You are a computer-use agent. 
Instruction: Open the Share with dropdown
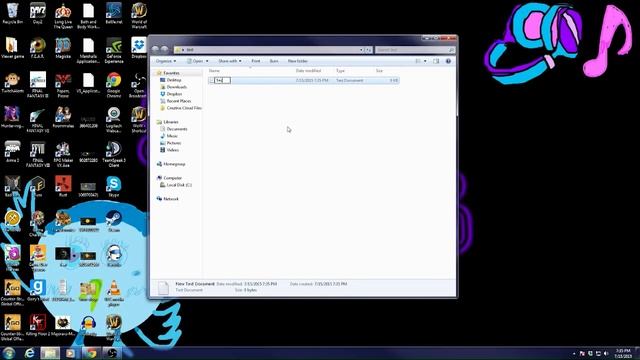coord(229,61)
